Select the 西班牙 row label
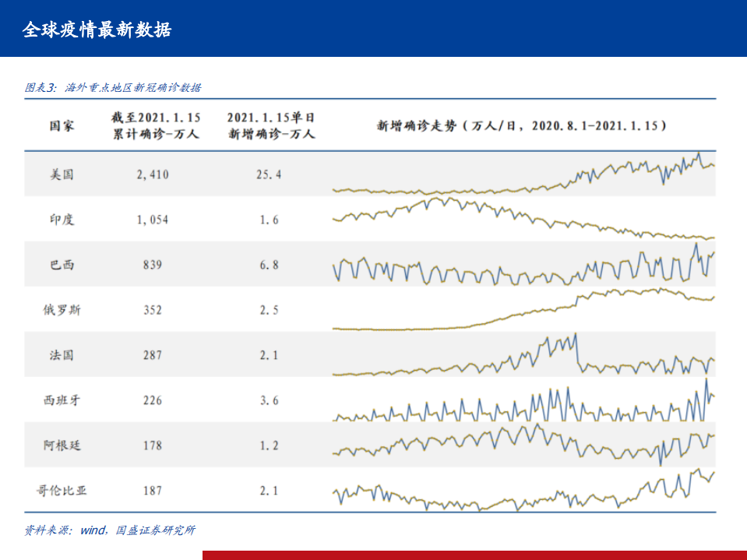This screenshot has height=560, width=747. [x=62, y=400]
